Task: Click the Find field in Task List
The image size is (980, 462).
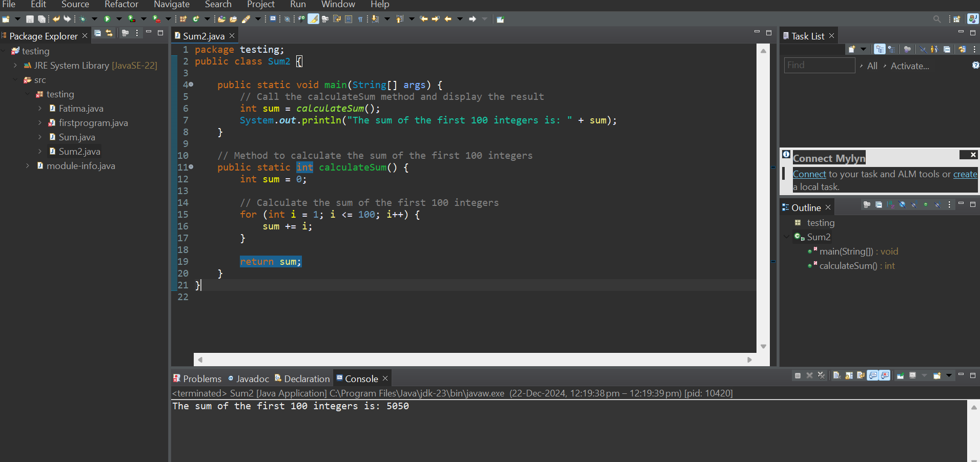Action: click(819, 66)
